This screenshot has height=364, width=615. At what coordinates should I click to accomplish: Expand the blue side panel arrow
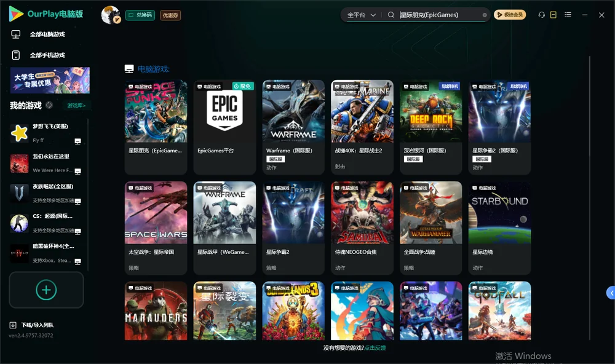click(x=611, y=293)
